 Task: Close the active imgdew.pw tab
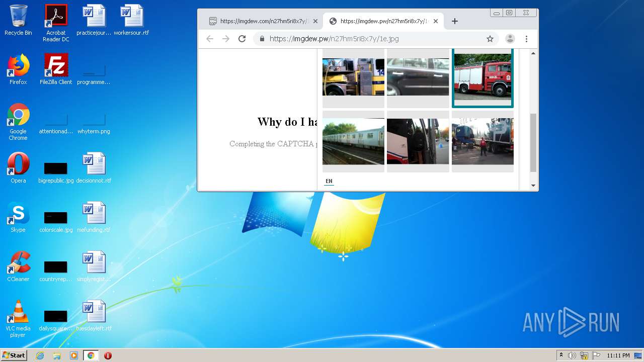(x=436, y=21)
